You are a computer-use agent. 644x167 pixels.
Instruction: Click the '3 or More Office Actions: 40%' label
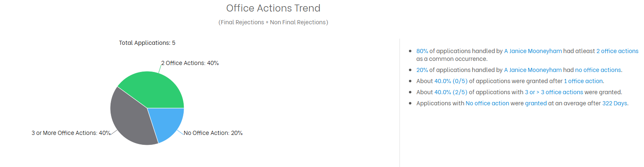71,133
